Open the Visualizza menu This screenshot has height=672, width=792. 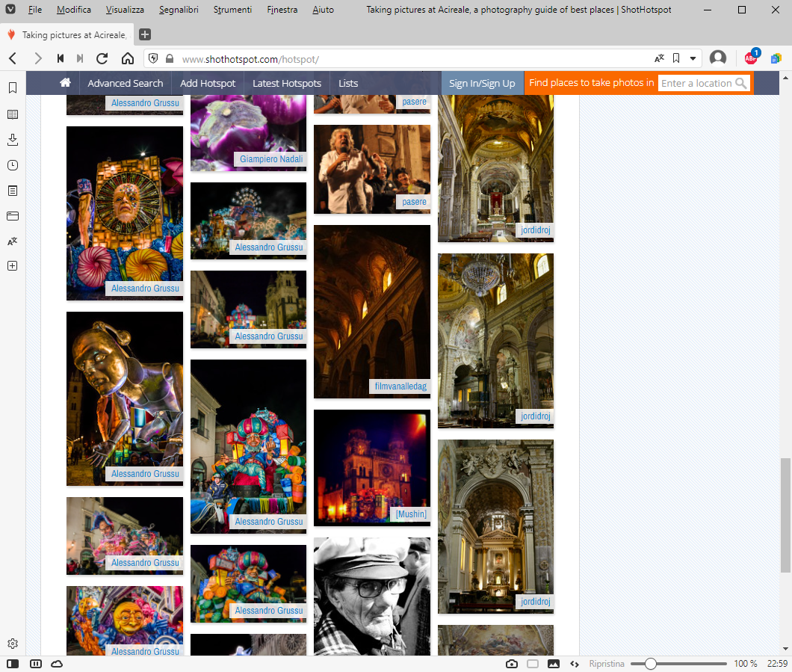tap(125, 10)
